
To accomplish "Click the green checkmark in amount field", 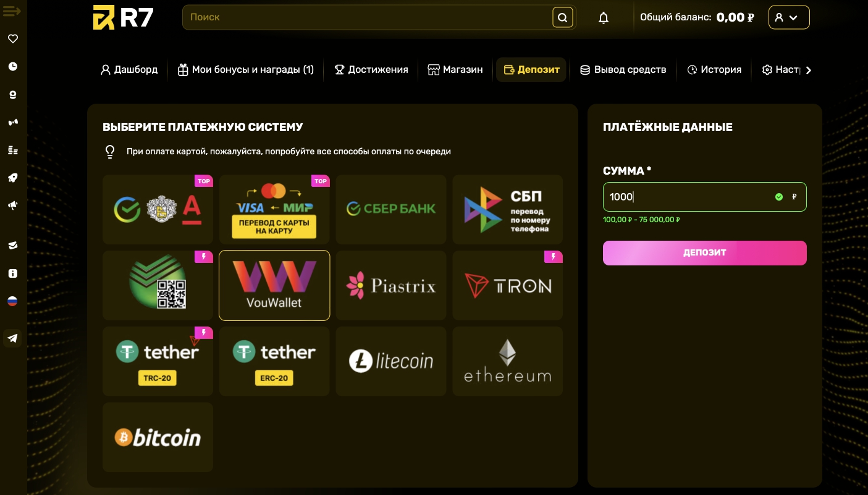I will 778,197.
